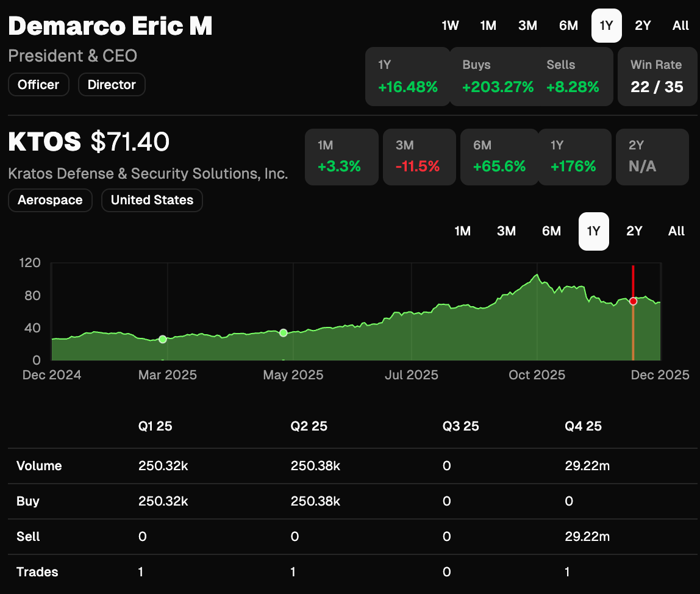Image resolution: width=700 pixels, height=594 pixels.
Task: Switch the price chart to 1M
Action: pos(462,231)
